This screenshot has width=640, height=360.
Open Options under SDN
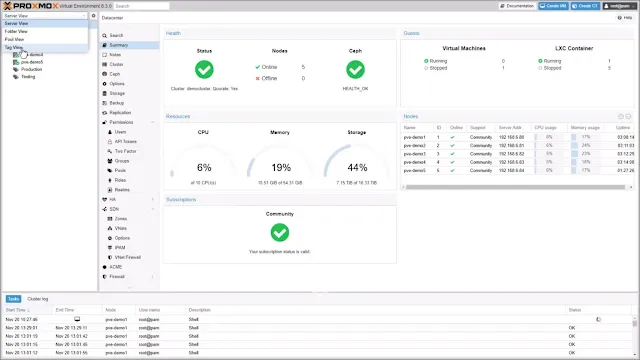tap(129, 238)
